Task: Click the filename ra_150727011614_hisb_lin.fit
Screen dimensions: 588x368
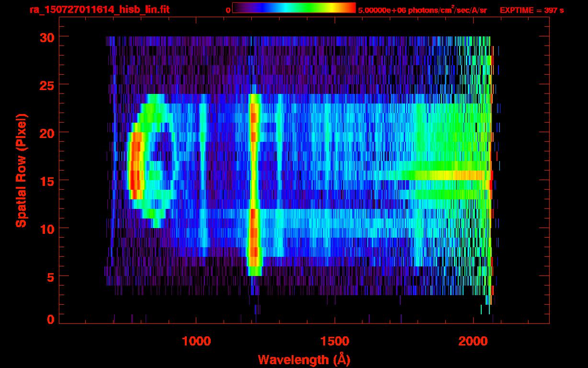Action: click(x=99, y=10)
